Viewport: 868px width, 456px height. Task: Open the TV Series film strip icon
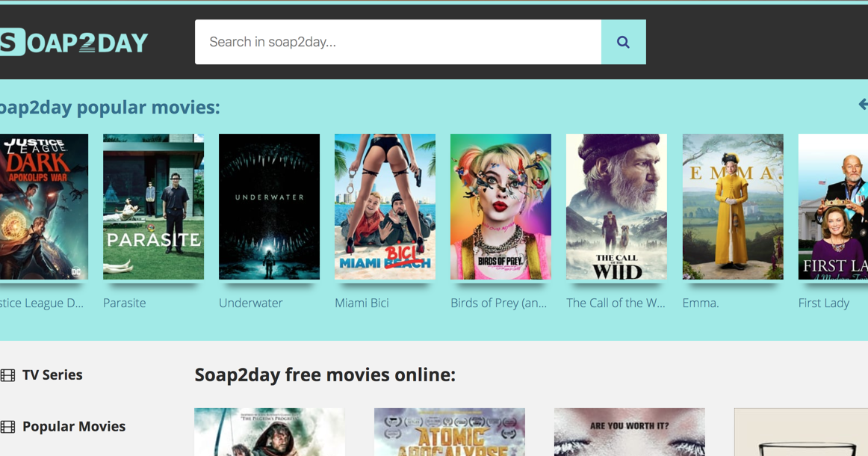[7, 375]
